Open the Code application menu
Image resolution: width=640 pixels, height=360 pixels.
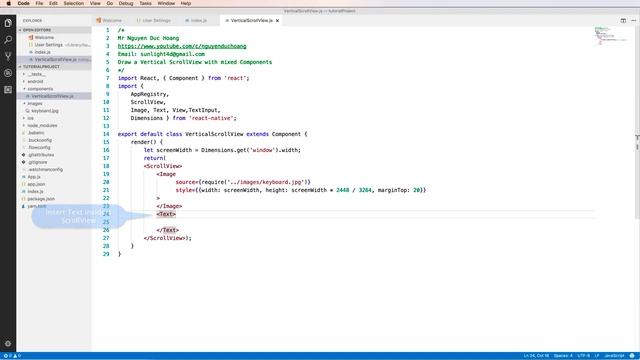point(23,3)
